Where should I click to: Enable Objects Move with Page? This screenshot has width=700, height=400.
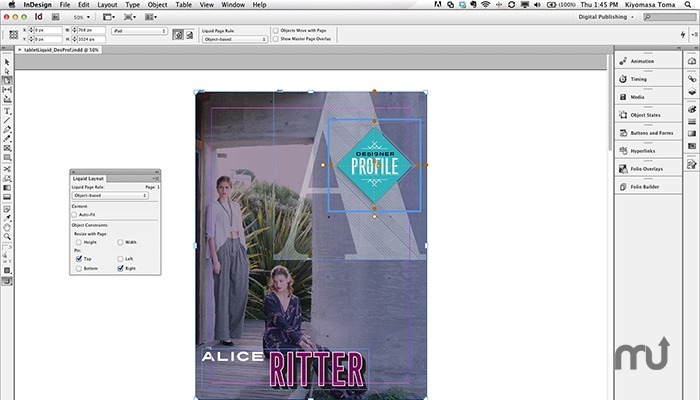(x=275, y=30)
